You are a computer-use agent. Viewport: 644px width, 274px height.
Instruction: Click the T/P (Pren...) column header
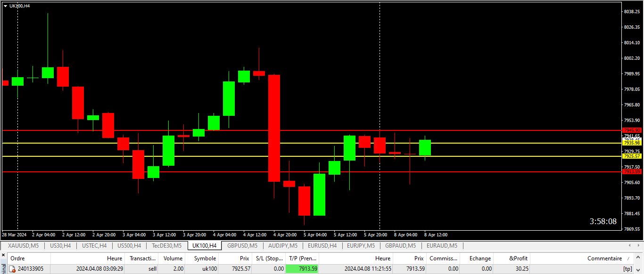tap(302, 258)
